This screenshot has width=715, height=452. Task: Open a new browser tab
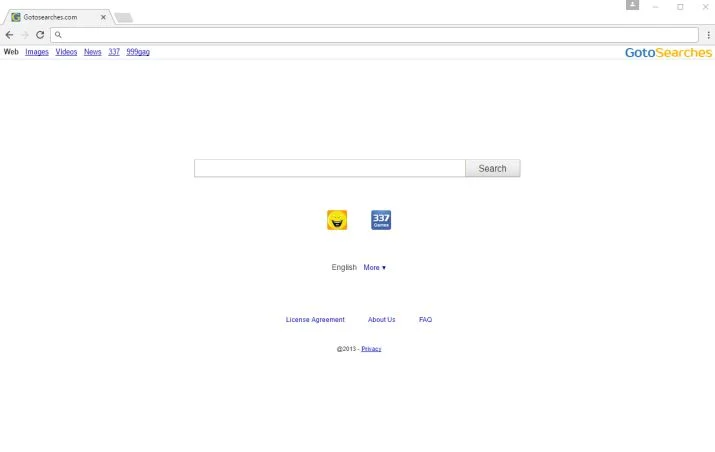click(124, 18)
